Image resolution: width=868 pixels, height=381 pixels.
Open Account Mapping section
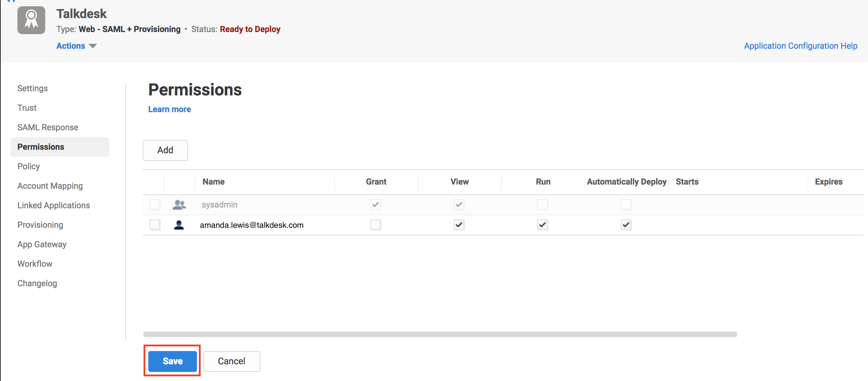click(x=50, y=186)
